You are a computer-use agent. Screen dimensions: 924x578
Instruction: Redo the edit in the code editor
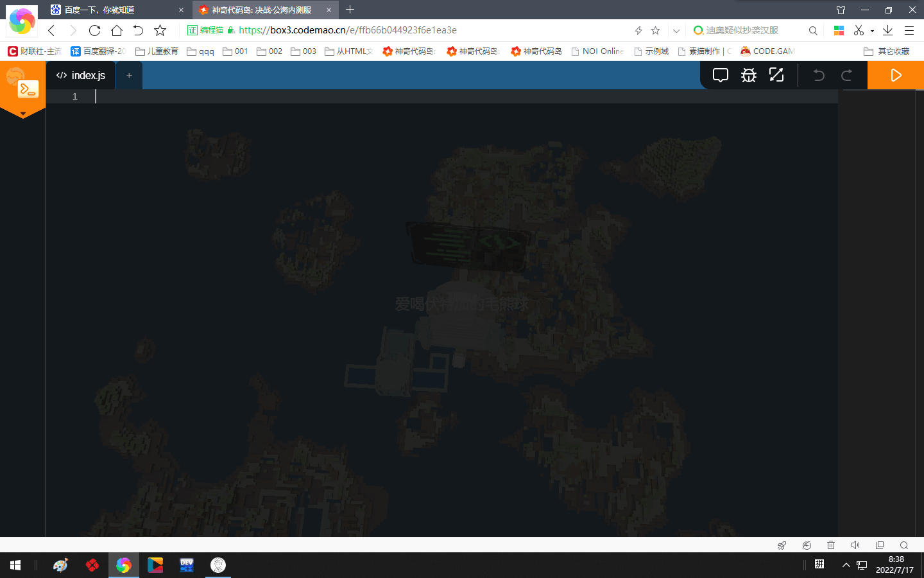click(x=846, y=75)
